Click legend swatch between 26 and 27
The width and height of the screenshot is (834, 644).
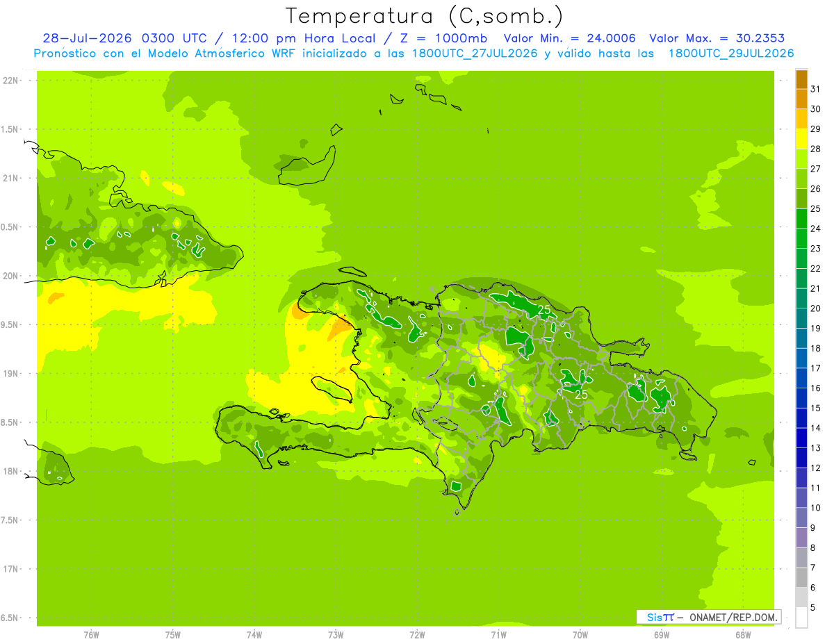(801, 179)
